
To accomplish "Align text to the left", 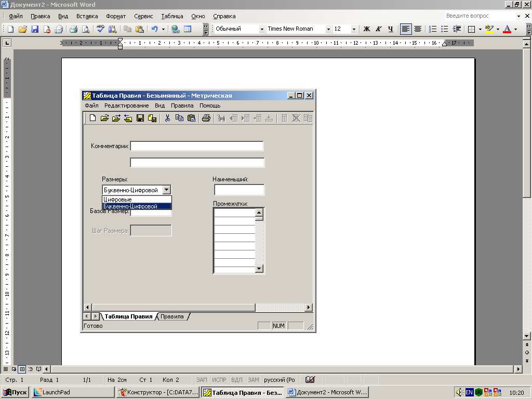I will [x=405, y=29].
